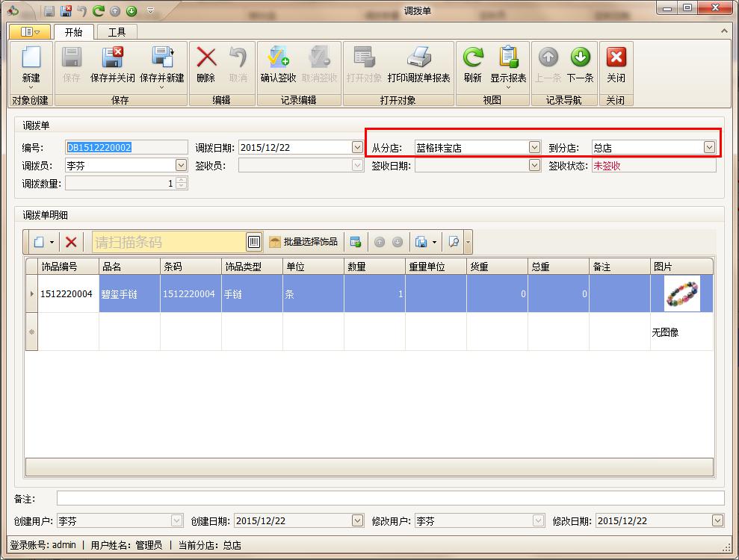Click the red 关闭 close icon in ribbon
The width and height of the screenshot is (739, 560).
click(x=616, y=57)
